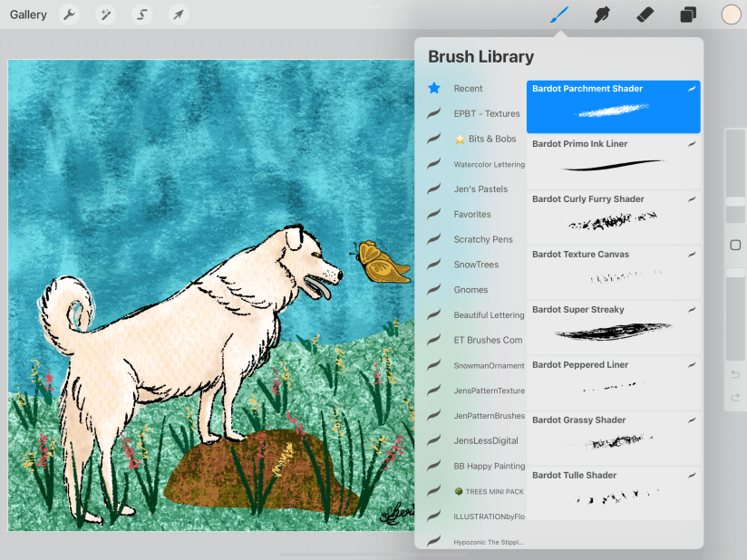The height and width of the screenshot is (560, 747).
Task: Open the Adjustments magic wand menu
Action: tap(105, 14)
